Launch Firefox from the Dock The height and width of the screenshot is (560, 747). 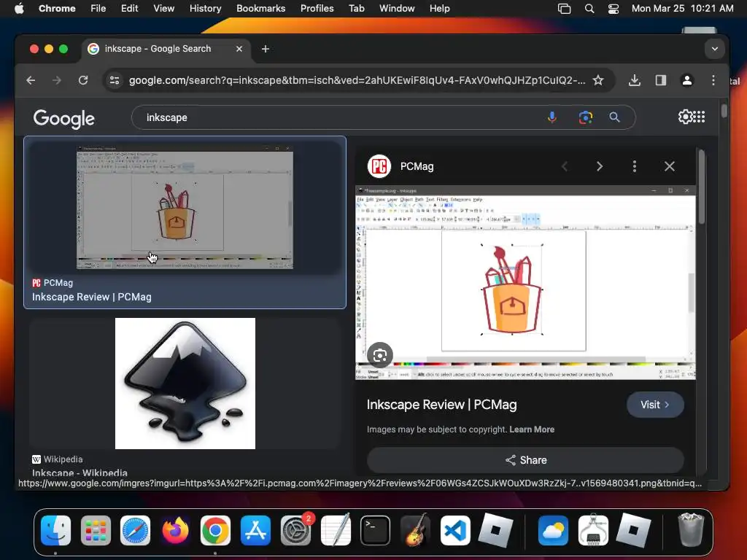tap(175, 530)
